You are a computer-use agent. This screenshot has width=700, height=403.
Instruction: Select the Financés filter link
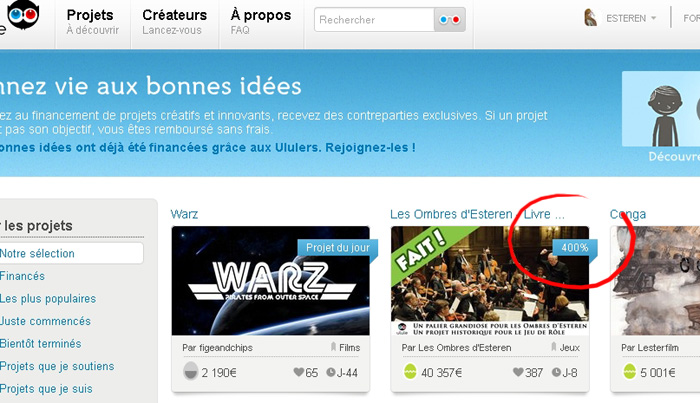(22, 276)
